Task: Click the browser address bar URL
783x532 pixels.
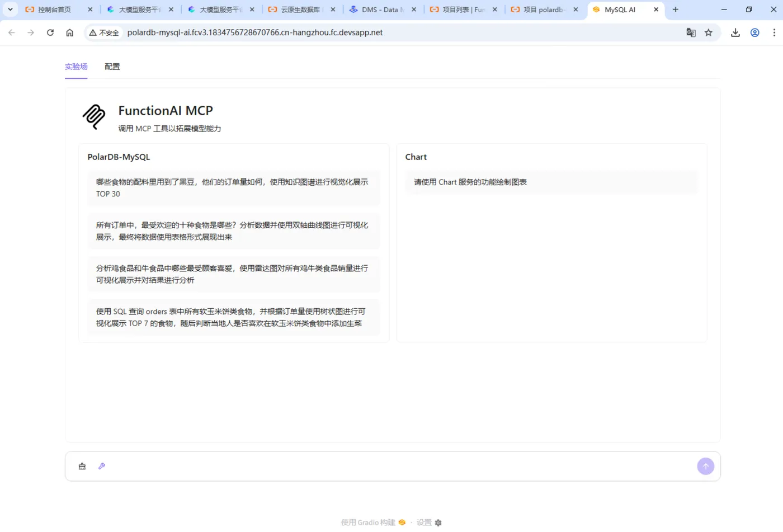Action: [x=255, y=32]
